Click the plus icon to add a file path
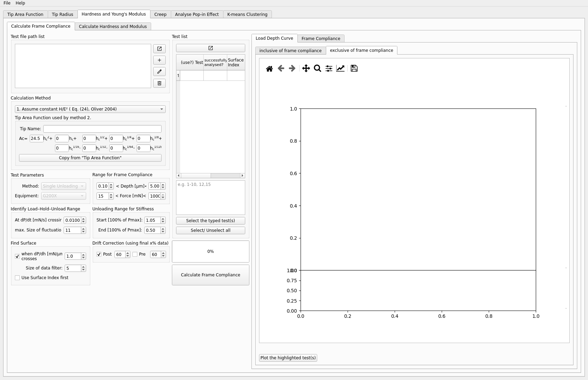Viewport: 588px width, 380px height. click(x=159, y=60)
